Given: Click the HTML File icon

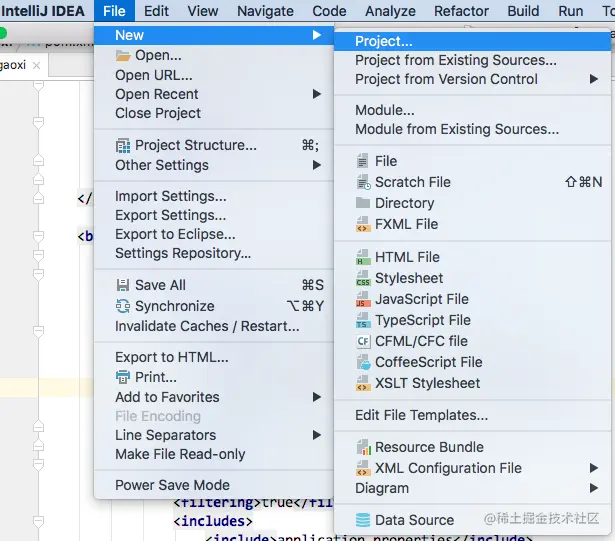Looking at the screenshot, I should click(363, 257).
